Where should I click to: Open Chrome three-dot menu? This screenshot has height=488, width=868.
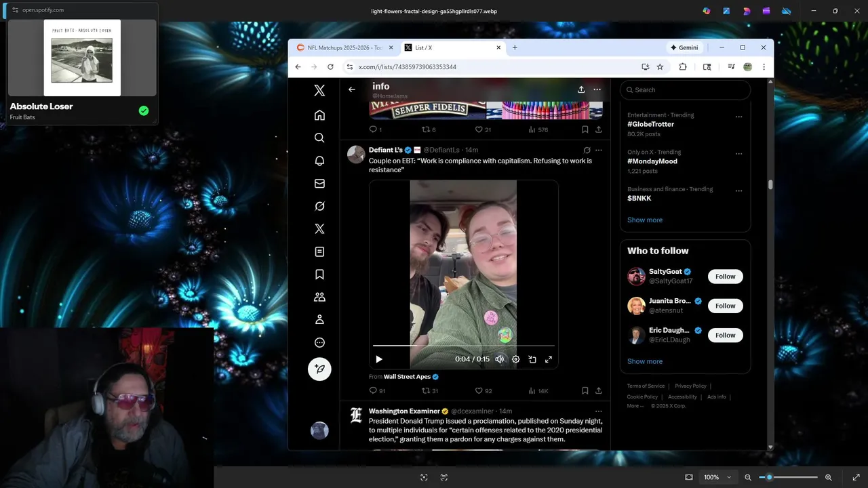764,67
